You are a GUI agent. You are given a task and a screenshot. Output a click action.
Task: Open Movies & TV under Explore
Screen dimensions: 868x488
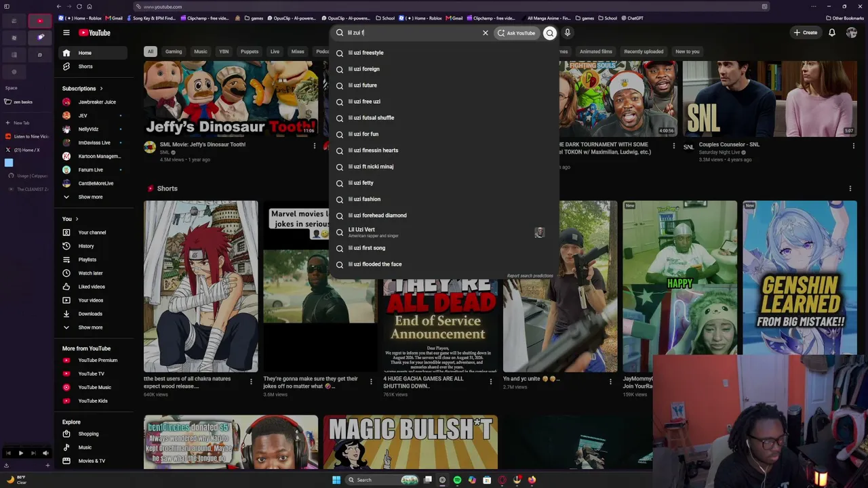click(x=93, y=461)
